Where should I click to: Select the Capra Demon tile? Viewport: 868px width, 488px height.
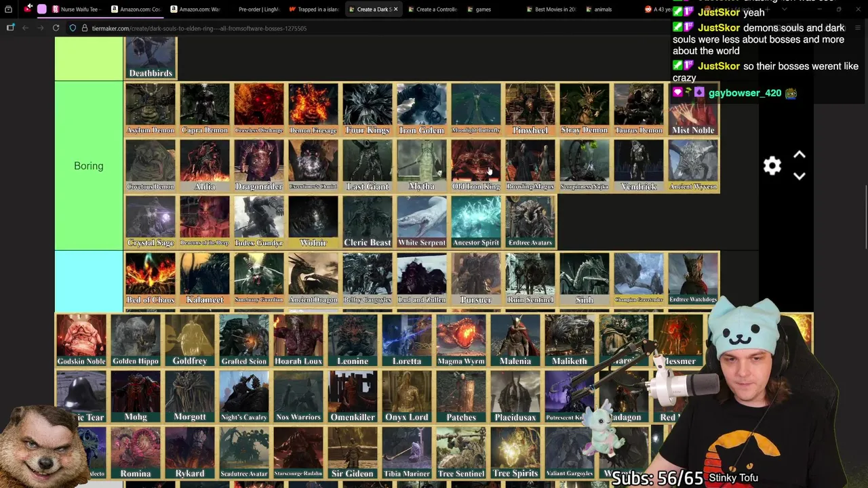(x=205, y=109)
